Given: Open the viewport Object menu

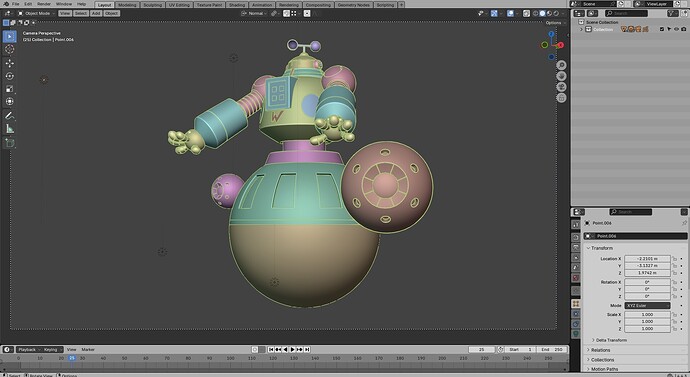Looking at the screenshot, I should tap(112, 13).
